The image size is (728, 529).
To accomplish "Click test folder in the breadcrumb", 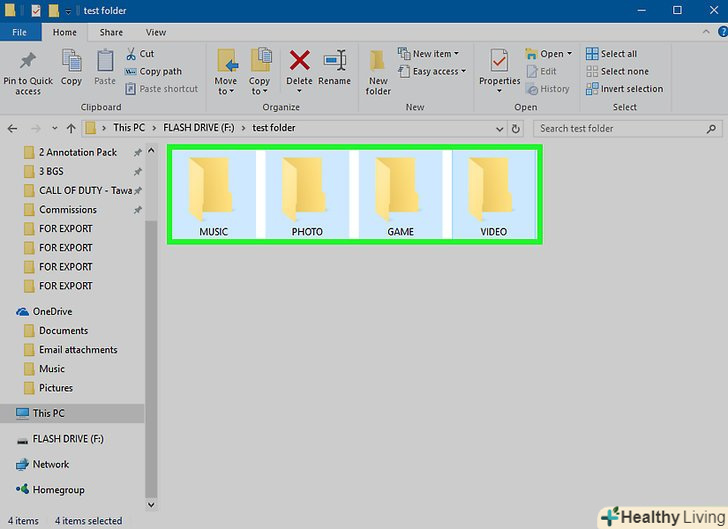I will (274, 128).
